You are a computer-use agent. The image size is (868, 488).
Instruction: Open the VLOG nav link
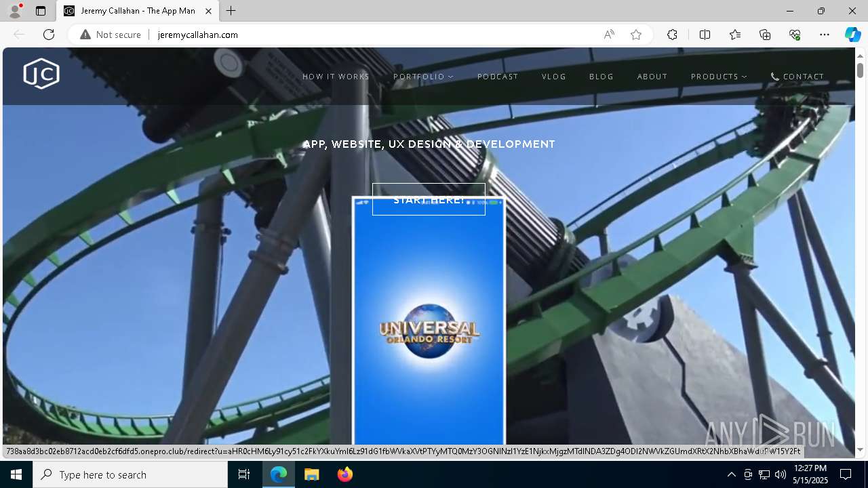coord(554,77)
